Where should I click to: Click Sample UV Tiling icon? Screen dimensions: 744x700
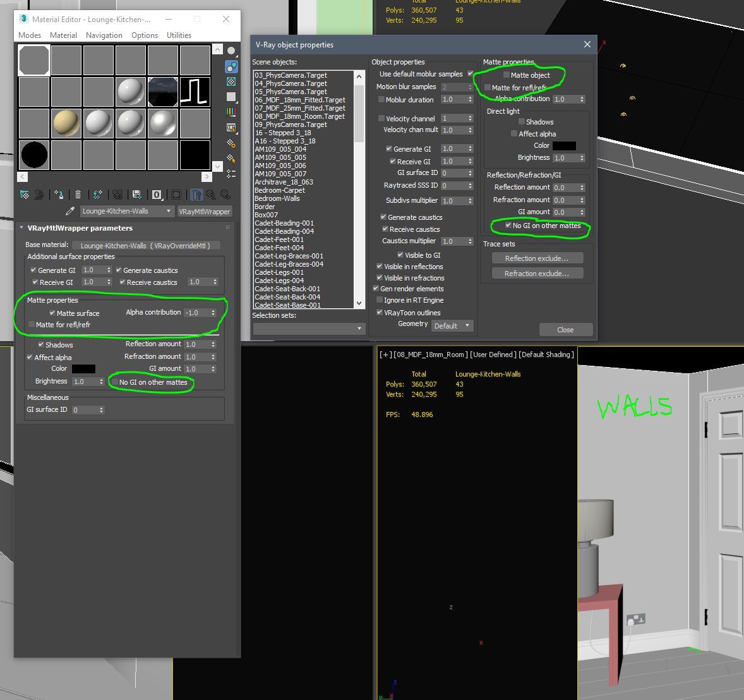pos(231,97)
